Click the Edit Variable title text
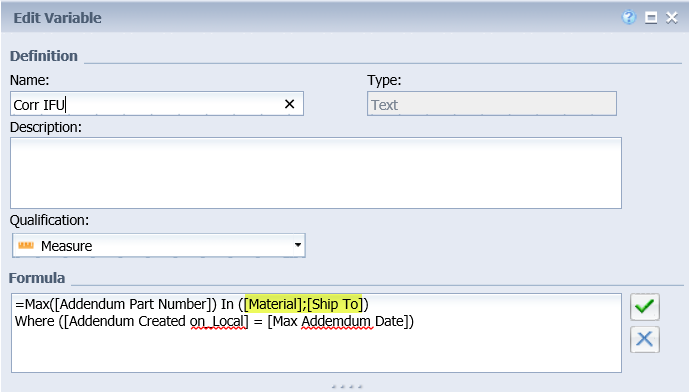Image resolution: width=689 pixels, height=392 pixels. (x=58, y=18)
